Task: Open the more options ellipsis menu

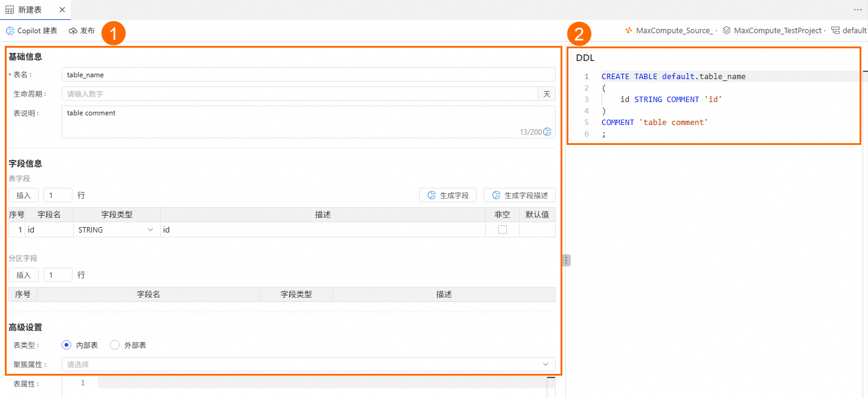Action: tap(857, 10)
